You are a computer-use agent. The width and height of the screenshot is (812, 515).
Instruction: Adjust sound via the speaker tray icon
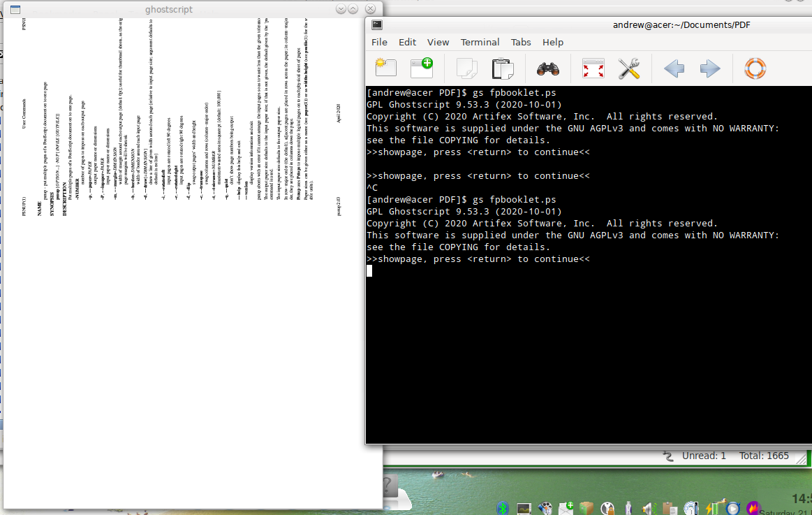tap(649, 507)
